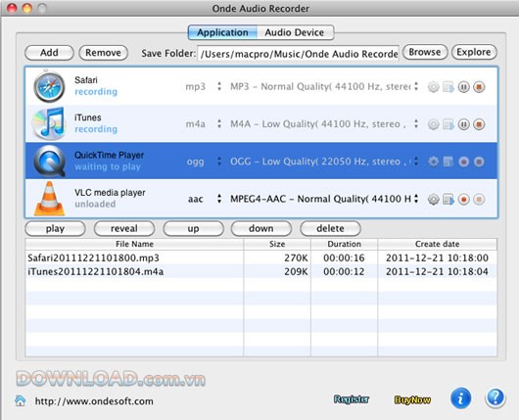
Task: Click the BuyNow link
Action: pyautogui.click(x=412, y=399)
